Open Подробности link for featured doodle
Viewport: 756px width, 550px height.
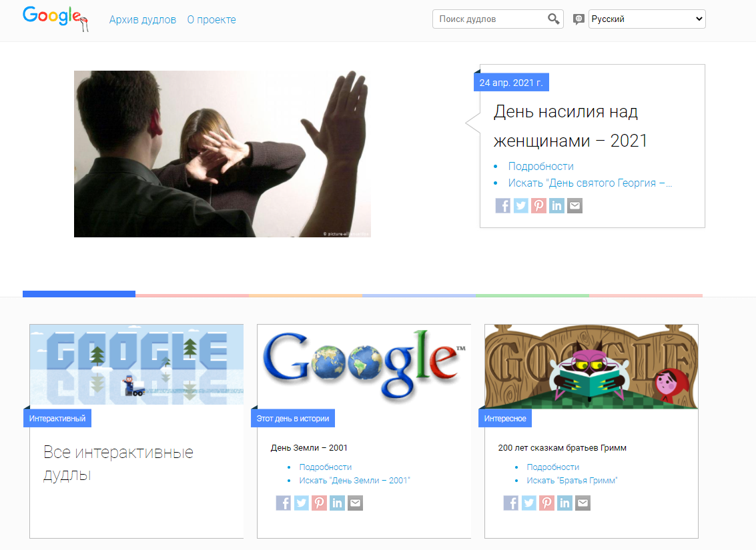[541, 166]
